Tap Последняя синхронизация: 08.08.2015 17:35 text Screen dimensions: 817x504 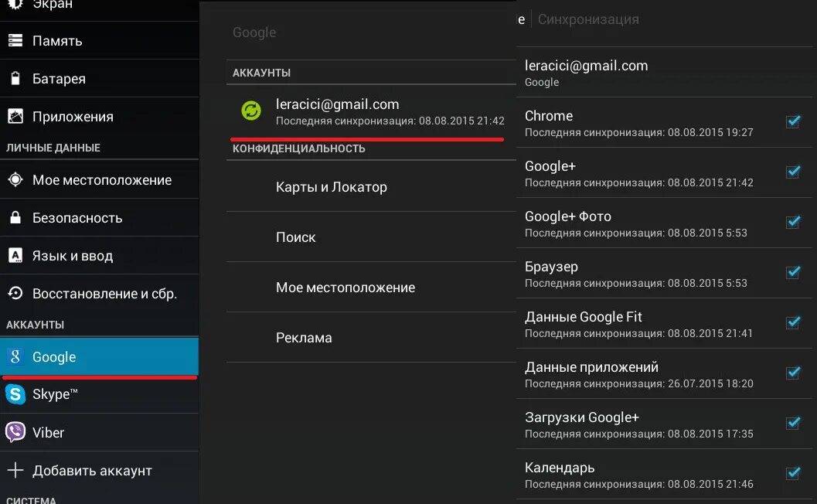pos(638,434)
